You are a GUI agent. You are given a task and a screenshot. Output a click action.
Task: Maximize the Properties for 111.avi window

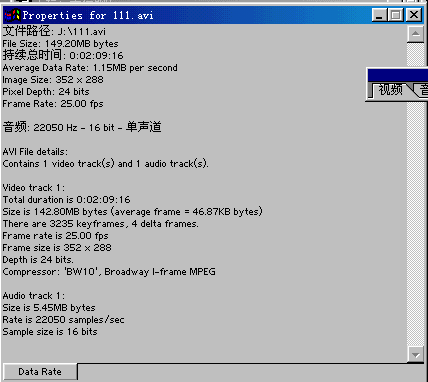[396, 15]
